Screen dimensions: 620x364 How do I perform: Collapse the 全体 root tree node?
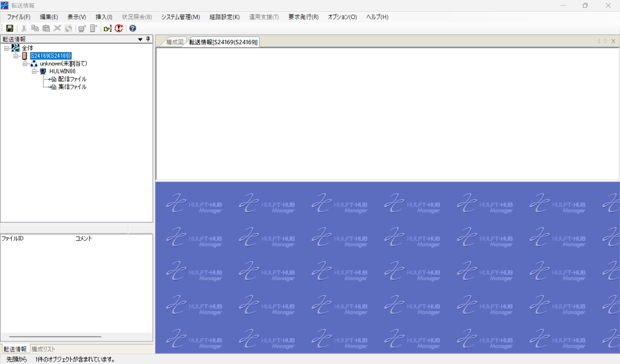(x=6, y=48)
